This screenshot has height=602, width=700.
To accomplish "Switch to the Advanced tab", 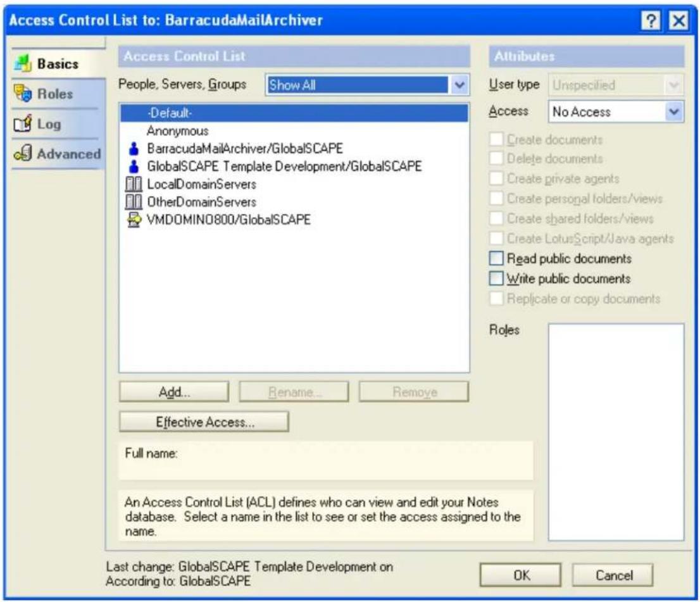I will [x=57, y=154].
